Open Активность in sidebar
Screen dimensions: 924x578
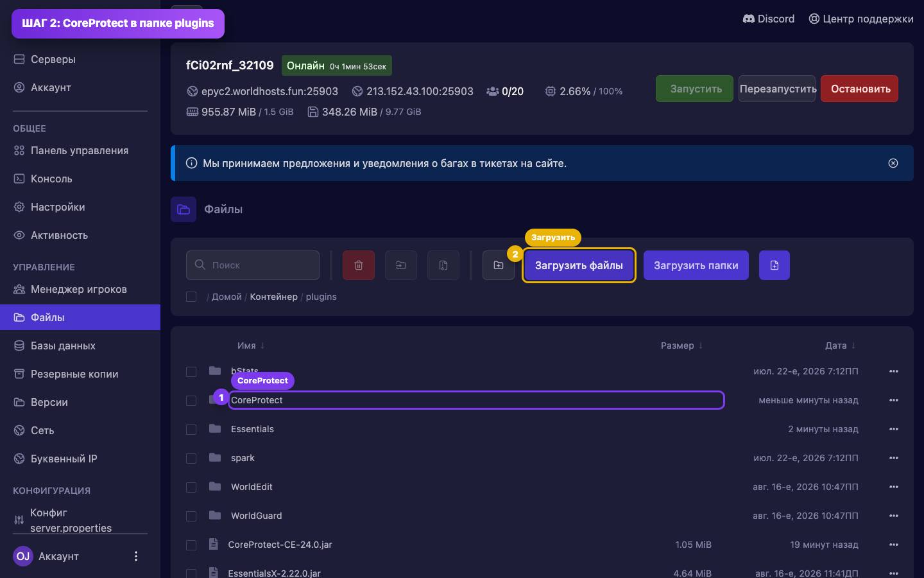80,235
